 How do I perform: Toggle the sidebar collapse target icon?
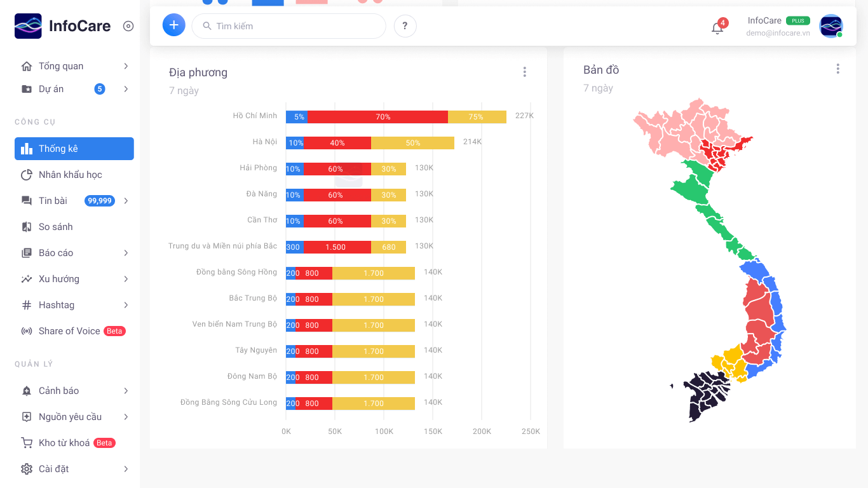[128, 26]
